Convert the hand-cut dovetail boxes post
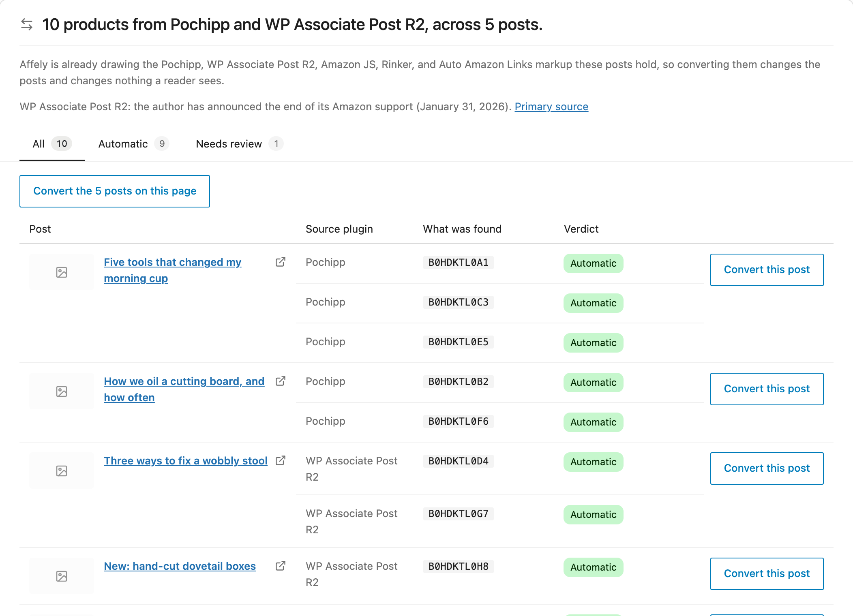The image size is (853, 616). (767, 574)
